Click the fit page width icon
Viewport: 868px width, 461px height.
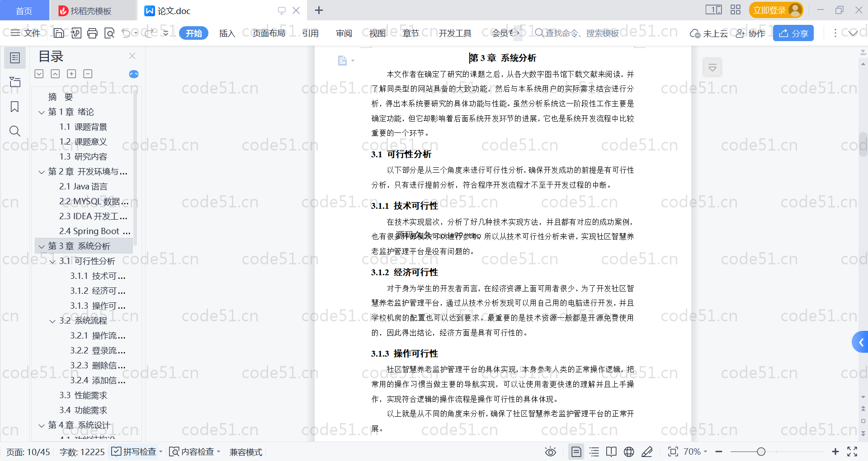pyautogui.click(x=673, y=452)
